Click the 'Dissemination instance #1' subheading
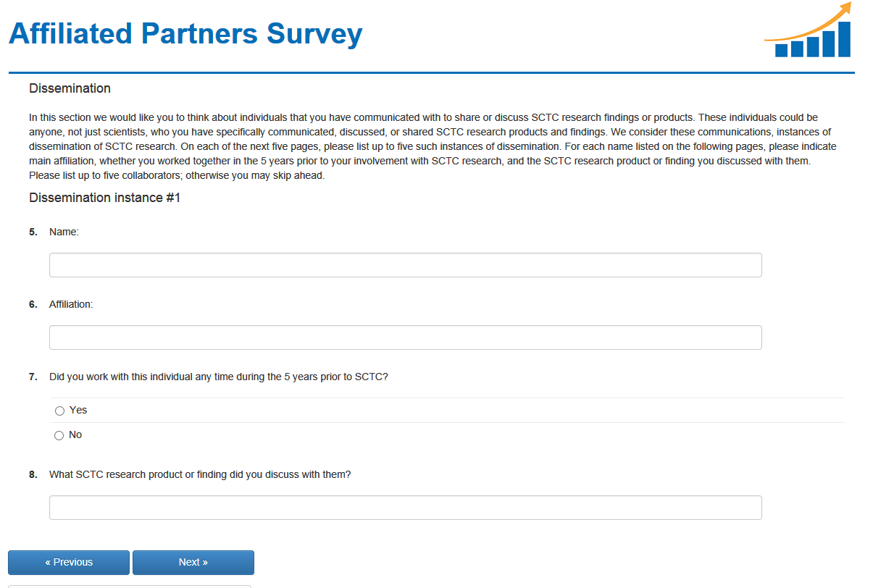 click(x=104, y=198)
